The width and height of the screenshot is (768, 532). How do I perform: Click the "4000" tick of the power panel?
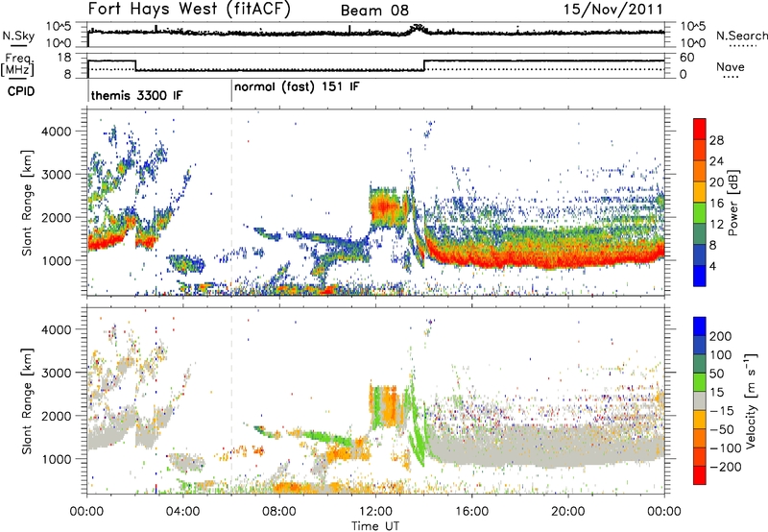pos(57,132)
